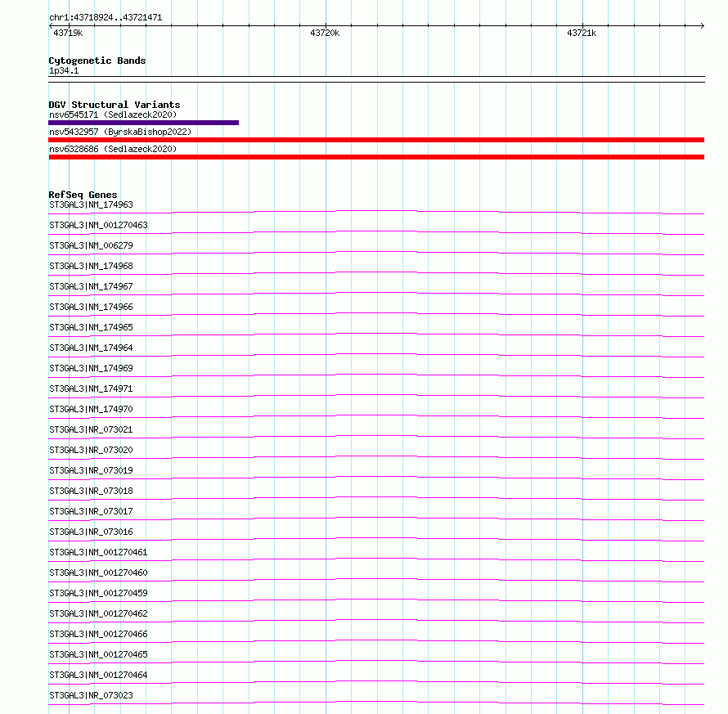Open transcript ST3GAL3|NM_174966
Screen dimensions: 728x714
(91, 307)
